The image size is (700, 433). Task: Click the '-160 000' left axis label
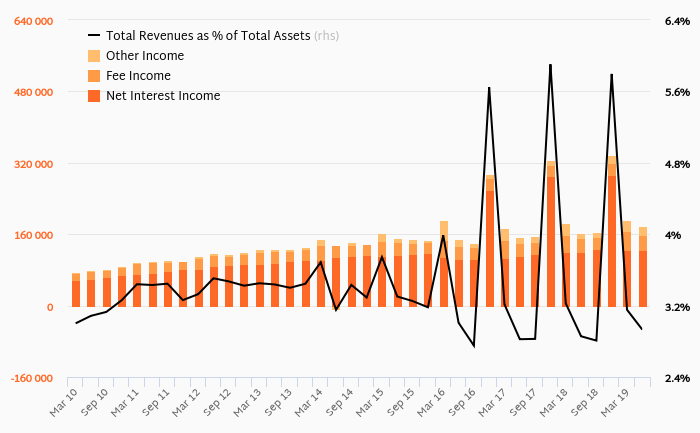coord(31,379)
